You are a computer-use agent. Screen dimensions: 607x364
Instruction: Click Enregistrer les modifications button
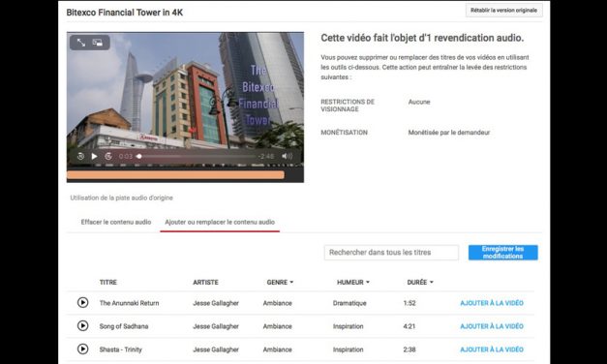502,253
